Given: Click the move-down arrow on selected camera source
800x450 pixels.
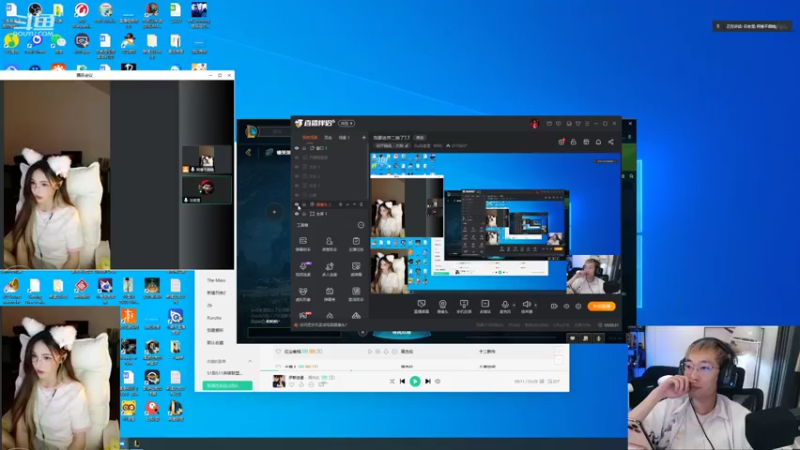Looking at the screenshot, I should pyautogui.click(x=354, y=204).
